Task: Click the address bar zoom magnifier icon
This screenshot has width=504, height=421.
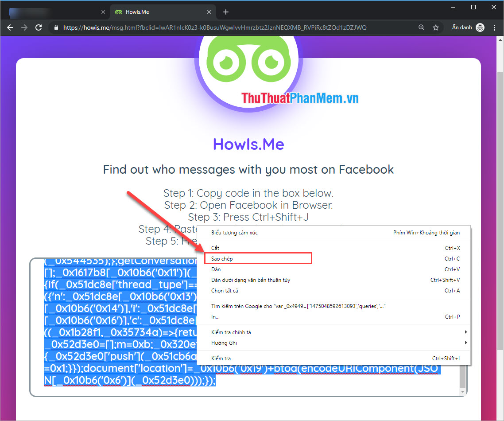Action: (421, 27)
